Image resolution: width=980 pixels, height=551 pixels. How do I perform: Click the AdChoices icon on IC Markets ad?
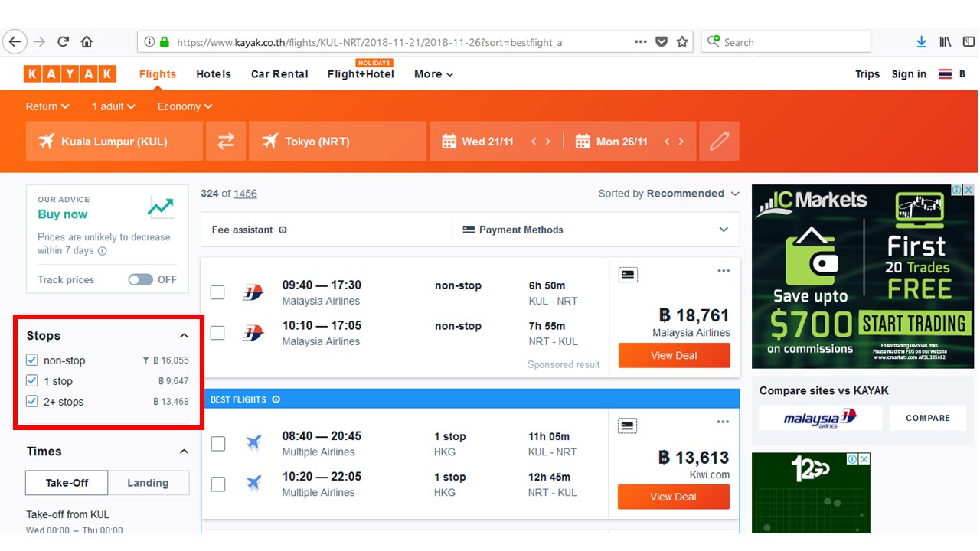(957, 190)
